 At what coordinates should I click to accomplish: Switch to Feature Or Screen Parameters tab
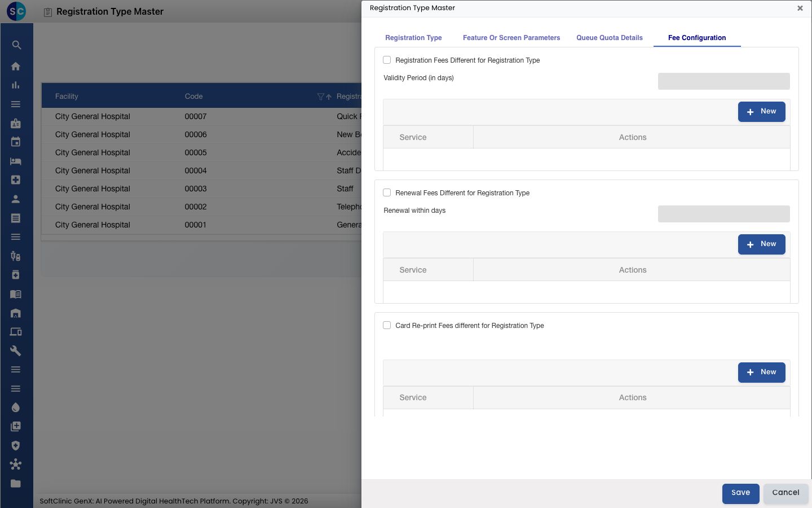coord(511,38)
